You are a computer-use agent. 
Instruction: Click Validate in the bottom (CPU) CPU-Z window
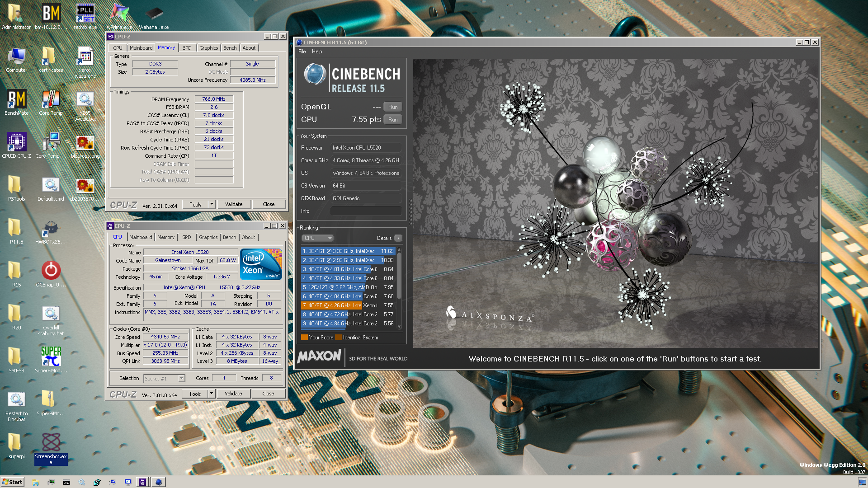233,394
